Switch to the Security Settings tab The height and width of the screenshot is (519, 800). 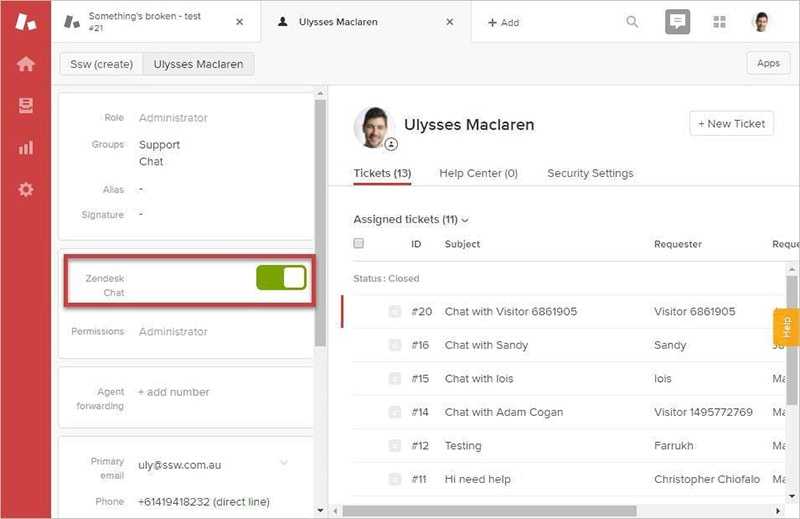[590, 173]
